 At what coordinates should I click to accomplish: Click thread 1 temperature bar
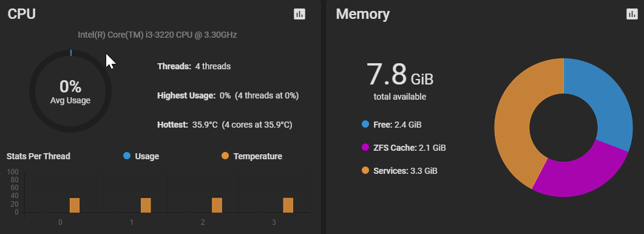coord(146,205)
